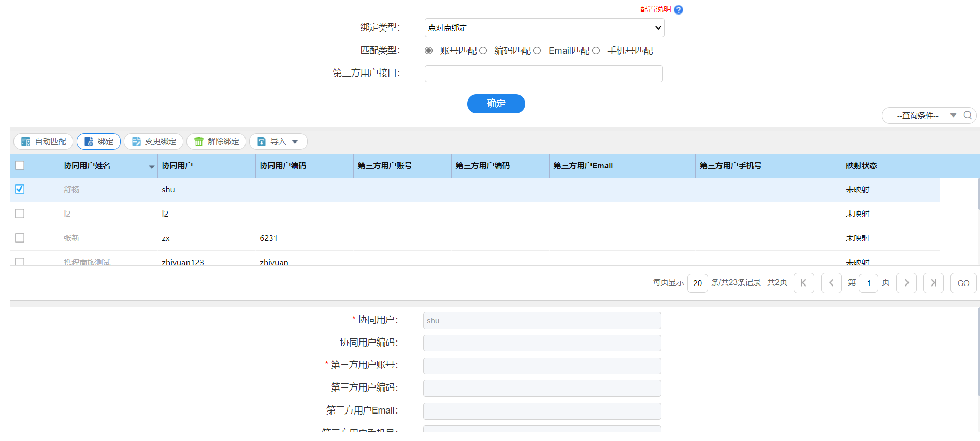
Task: Check the select-all header checkbox
Action: point(20,165)
